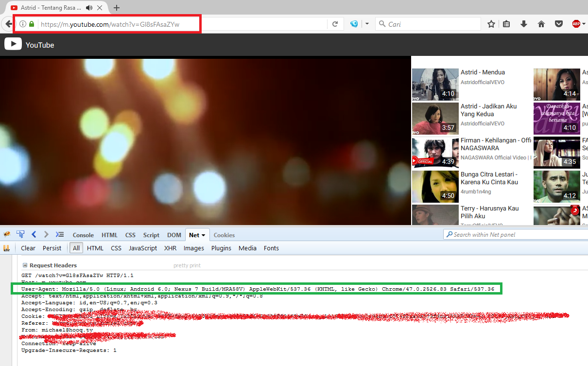The image size is (588, 366).
Task: Filter Net requests by Images
Action: 194,248
